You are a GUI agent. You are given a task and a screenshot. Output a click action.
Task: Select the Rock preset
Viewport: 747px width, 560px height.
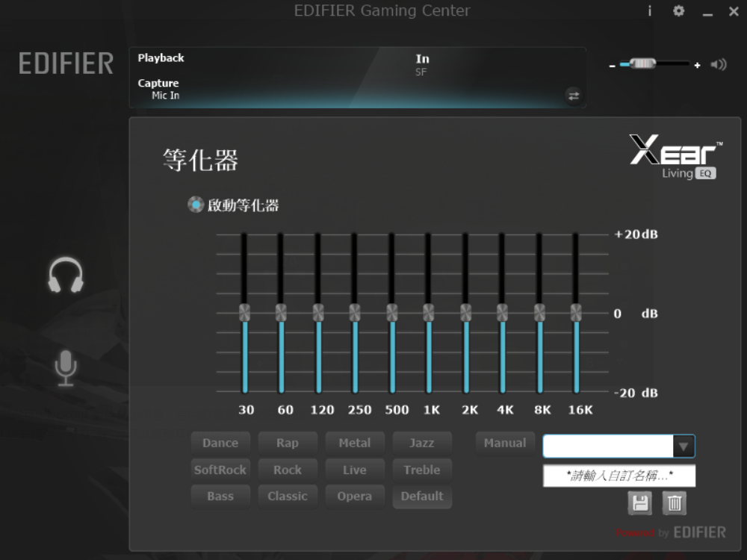(x=288, y=470)
